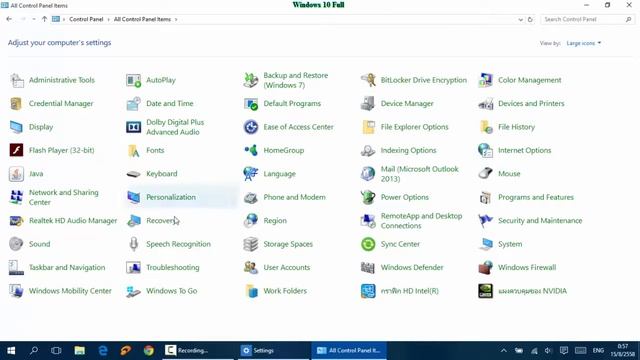Open the Sync Center link
Screen dimensions: 640x360
pyautogui.click(x=400, y=244)
